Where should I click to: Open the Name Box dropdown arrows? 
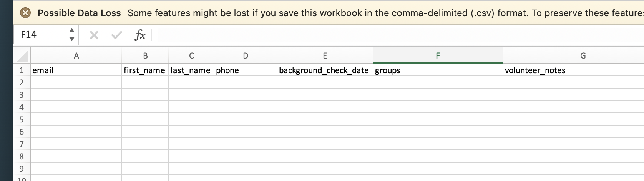click(71, 35)
